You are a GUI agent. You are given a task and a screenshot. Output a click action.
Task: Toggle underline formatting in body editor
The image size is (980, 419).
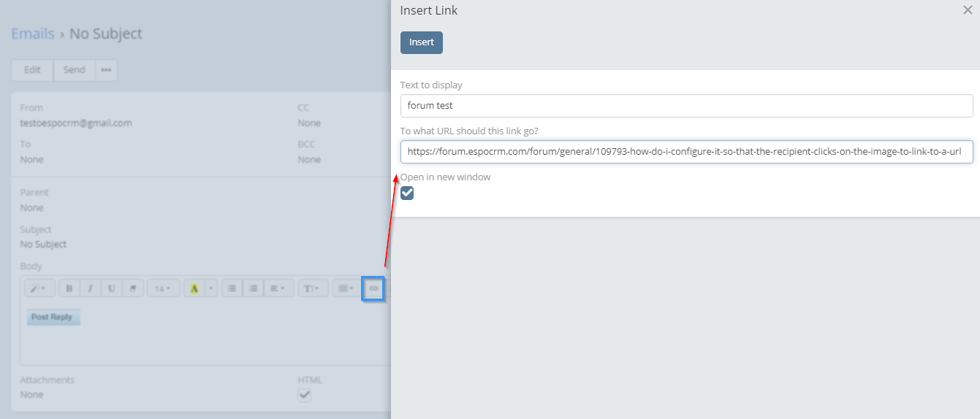pyautogui.click(x=111, y=288)
